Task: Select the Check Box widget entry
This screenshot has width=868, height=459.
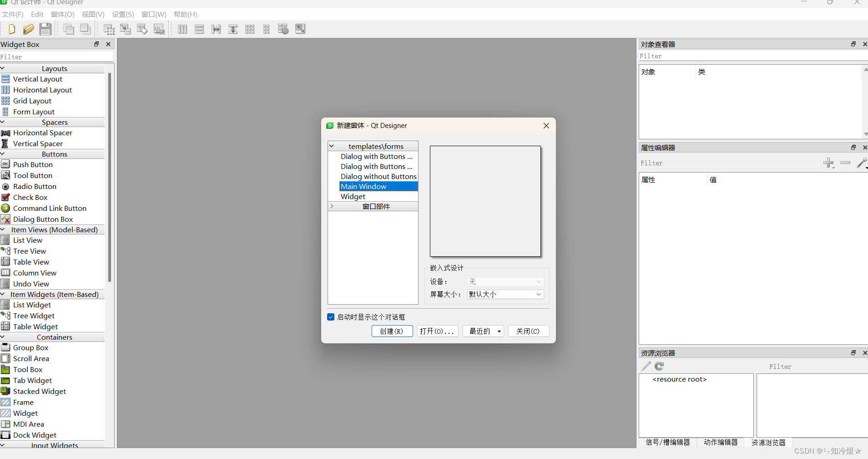Action: coord(30,197)
